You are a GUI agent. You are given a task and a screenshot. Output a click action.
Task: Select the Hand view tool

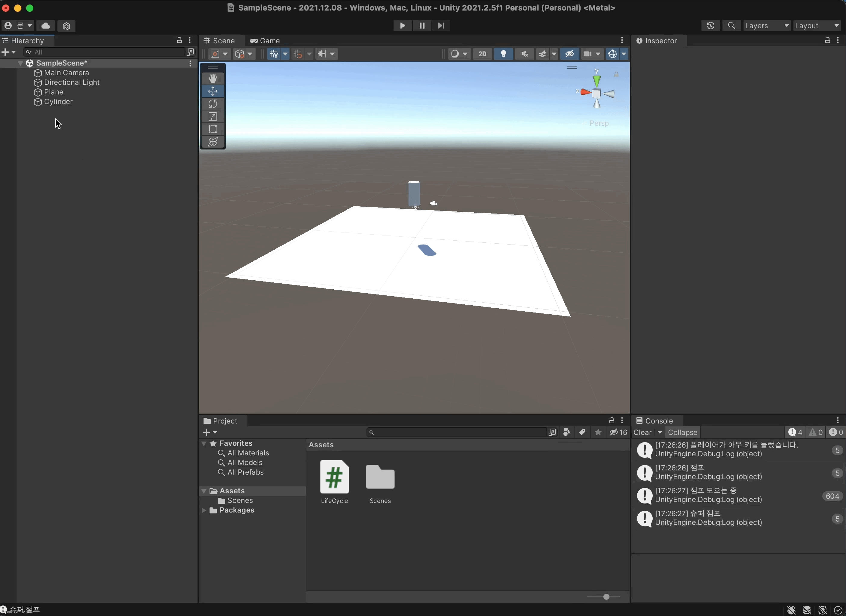tap(213, 78)
